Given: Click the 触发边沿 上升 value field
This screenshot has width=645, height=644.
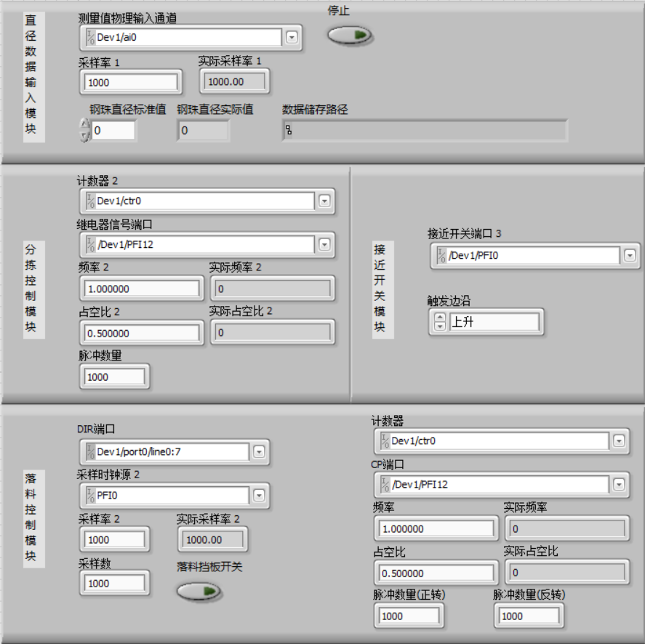Looking at the screenshot, I should click(x=494, y=321).
